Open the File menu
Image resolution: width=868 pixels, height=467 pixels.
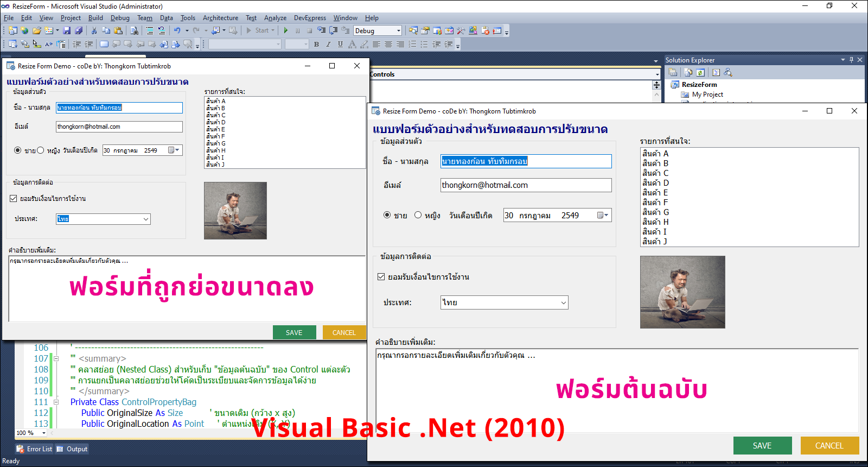(9, 18)
